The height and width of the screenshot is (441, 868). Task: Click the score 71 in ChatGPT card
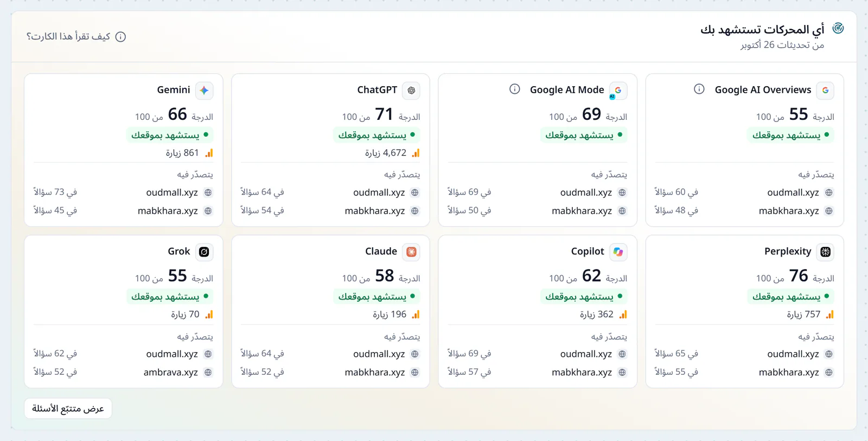click(x=384, y=114)
